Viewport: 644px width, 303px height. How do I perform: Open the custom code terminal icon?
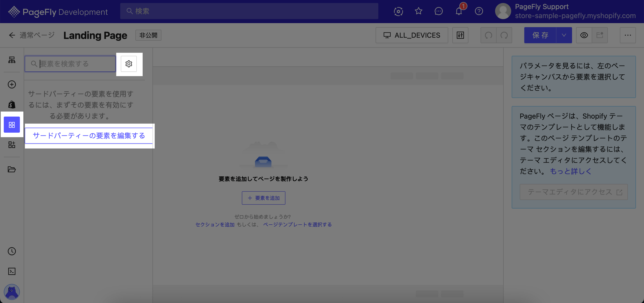pyautogui.click(x=12, y=271)
